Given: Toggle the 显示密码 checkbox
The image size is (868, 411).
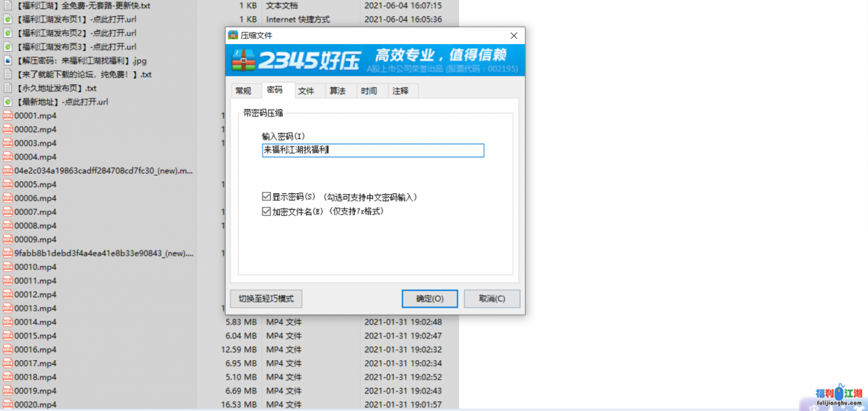Looking at the screenshot, I should [267, 197].
